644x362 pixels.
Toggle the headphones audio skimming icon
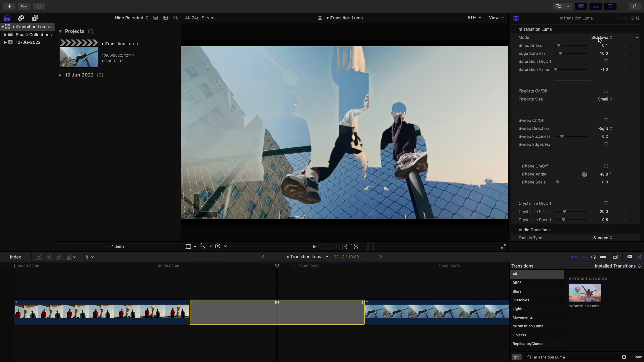593,257
